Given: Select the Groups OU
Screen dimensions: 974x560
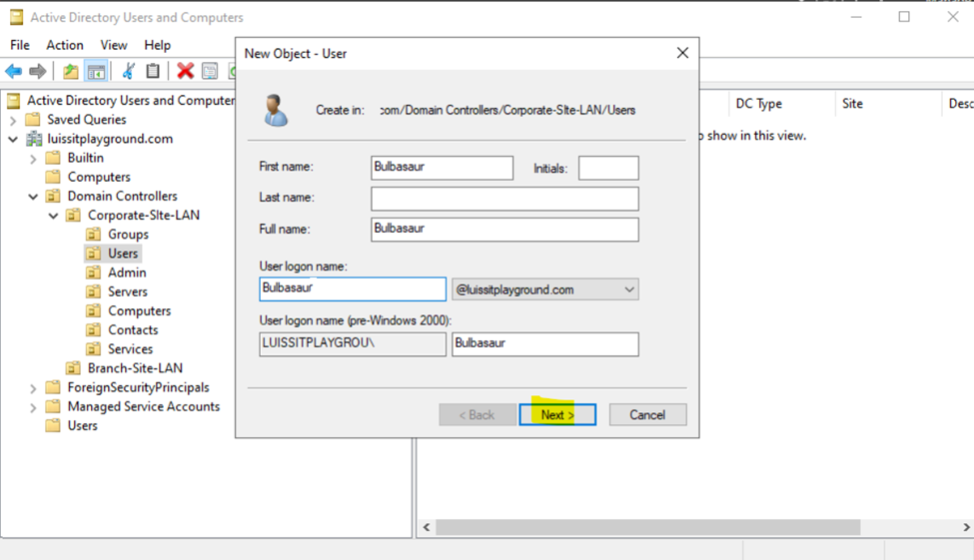Looking at the screenshot, I should point(128,234).
